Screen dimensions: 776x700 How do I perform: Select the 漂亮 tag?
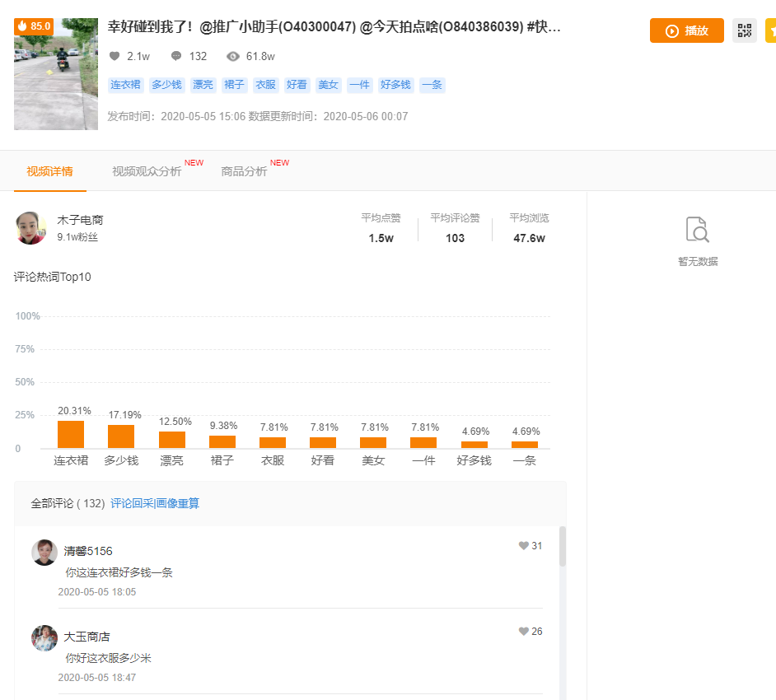(x=203, y=85)
